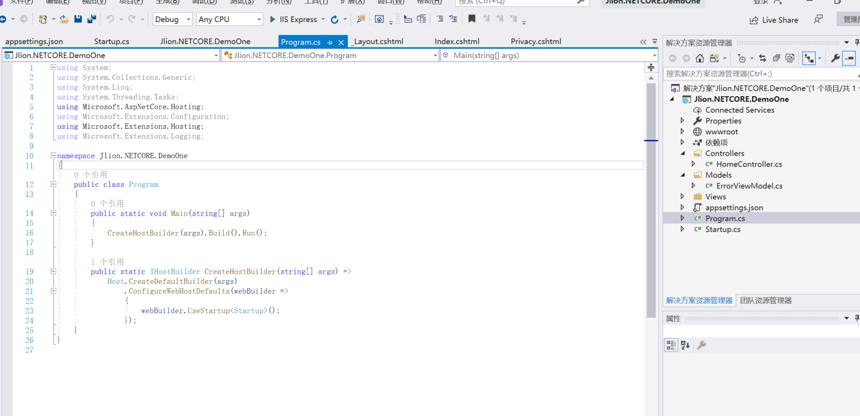Open the Any CPU platform dropdown
Screen dimensions: 860x416
[230, 19]
